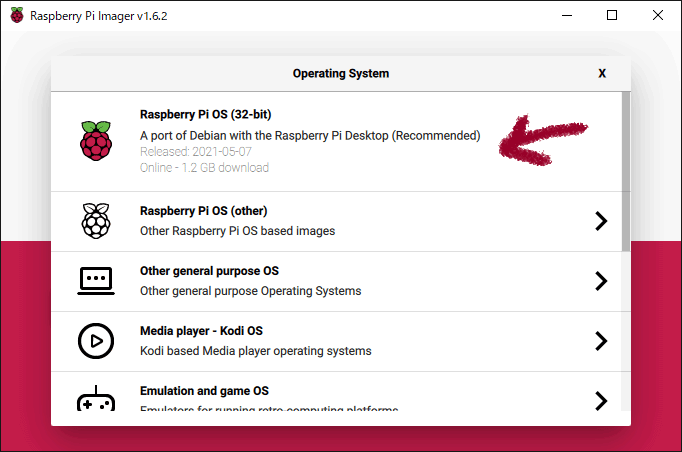Open Other general purpose OS entry title
682x452 pixels.
coord(209,271)
